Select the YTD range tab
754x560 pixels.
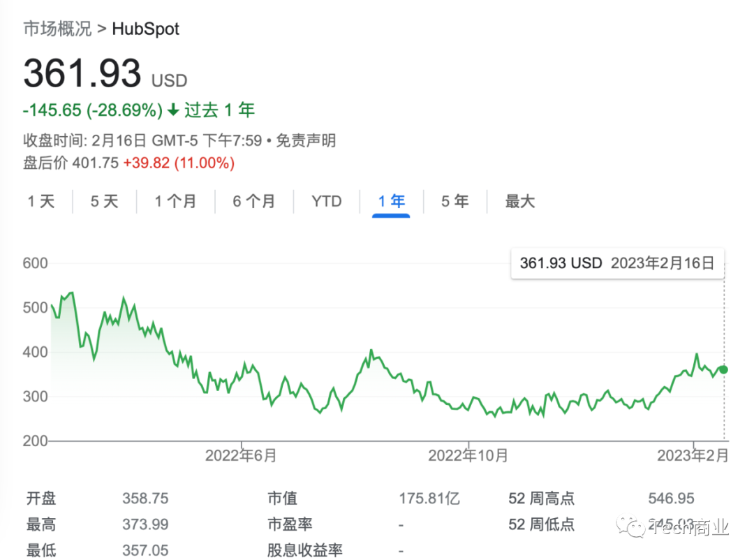[327, 201]
